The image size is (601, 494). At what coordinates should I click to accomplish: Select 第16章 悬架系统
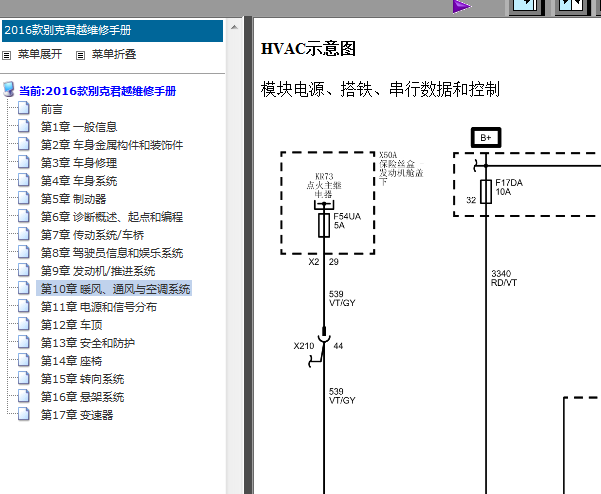82,397
